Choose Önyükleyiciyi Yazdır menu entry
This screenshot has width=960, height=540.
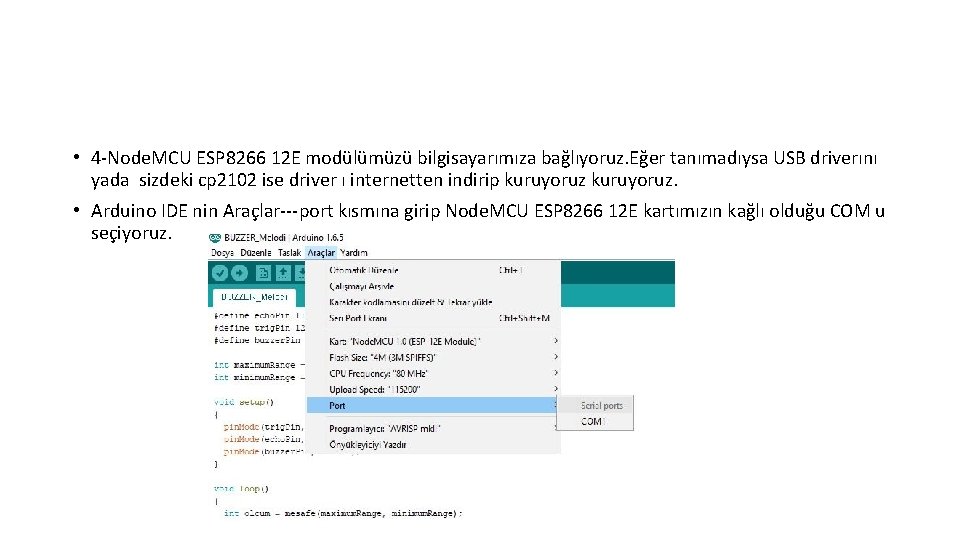point(433,444)
